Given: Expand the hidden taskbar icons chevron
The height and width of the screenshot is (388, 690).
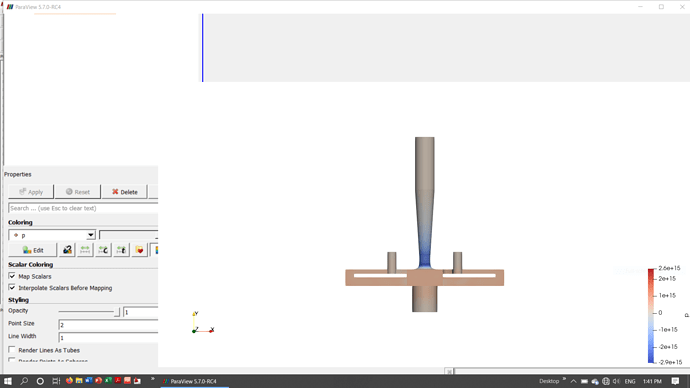Looking at the screenshot, I should [x=573, y=381].
